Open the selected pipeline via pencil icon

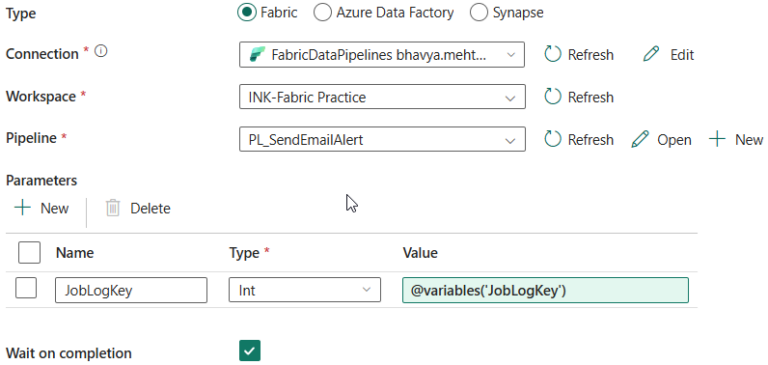tap(661, 140)
